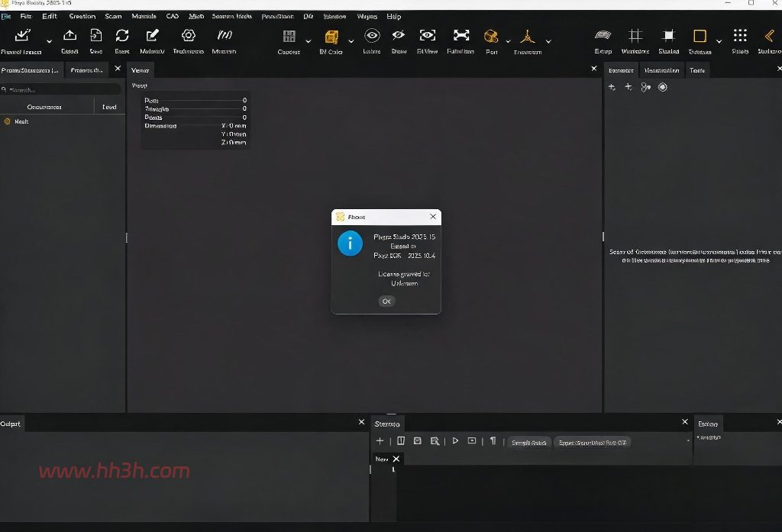Click the orange outlined square icon

coord(700,36)
